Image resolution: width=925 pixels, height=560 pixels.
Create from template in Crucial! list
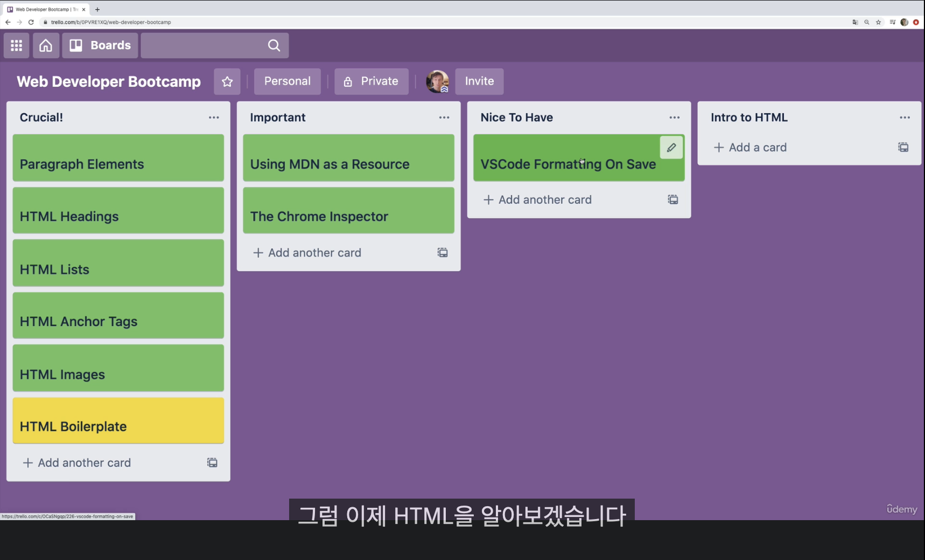pos(212,463)
